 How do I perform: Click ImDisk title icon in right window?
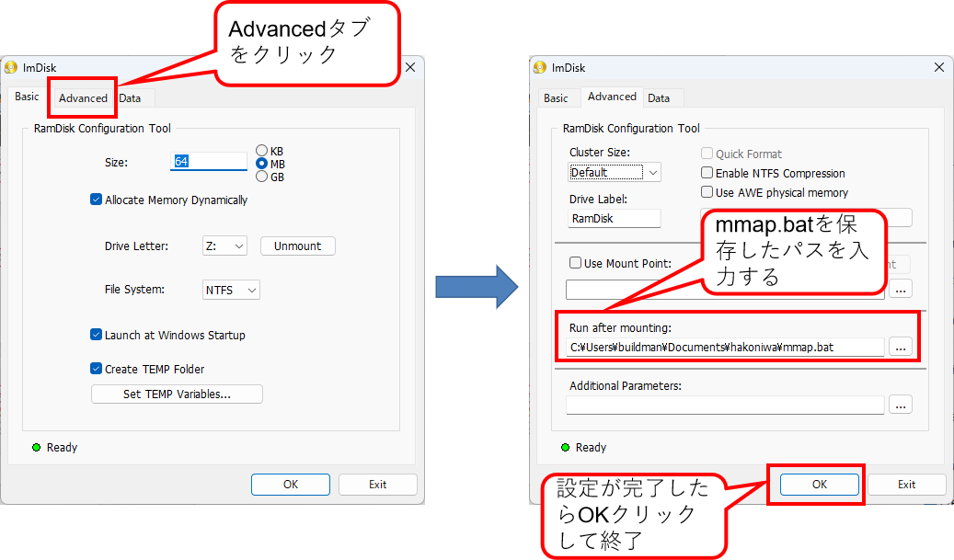[x=540, y=67]
